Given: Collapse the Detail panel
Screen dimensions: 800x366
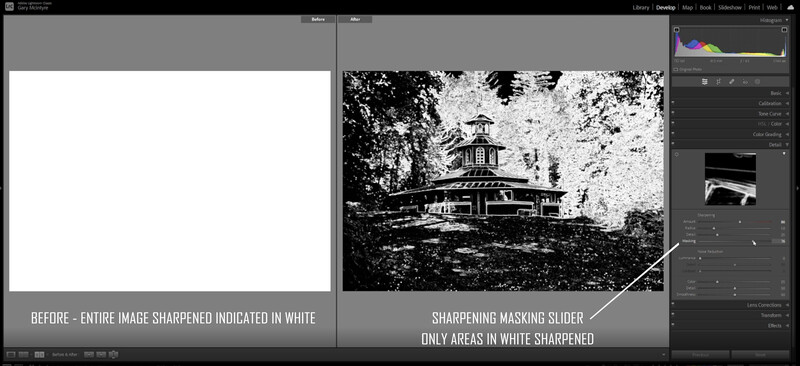Looking at the screenshot, I should click(786, 145).
